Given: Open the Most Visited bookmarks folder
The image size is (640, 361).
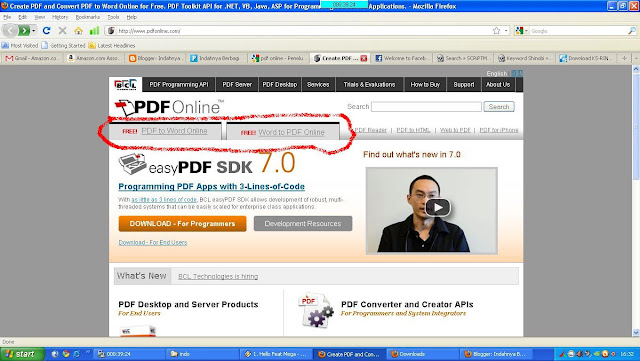Looking at the screenshot, I should click(20, 45).
